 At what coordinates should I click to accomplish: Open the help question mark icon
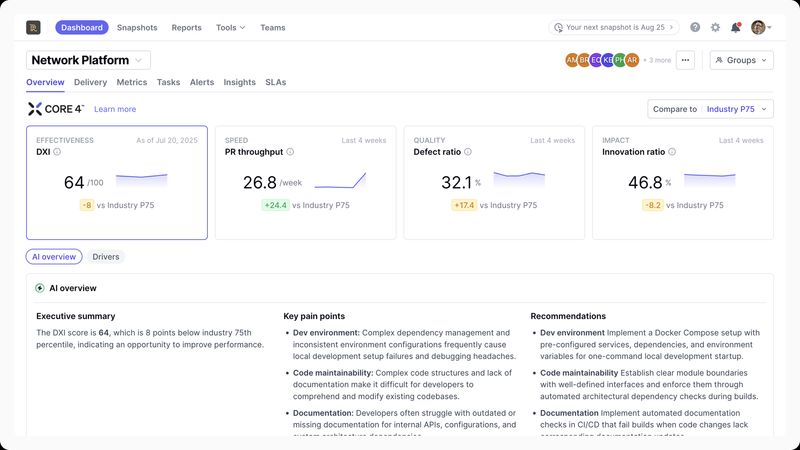(x=695, y=28)
